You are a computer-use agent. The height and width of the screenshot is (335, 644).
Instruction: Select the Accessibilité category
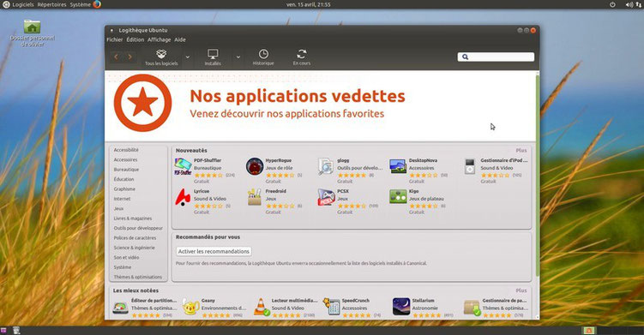[126, 150]
